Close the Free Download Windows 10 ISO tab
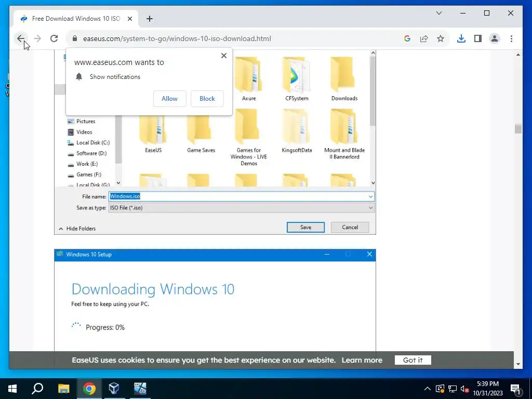The width and height of the screenshot is (532, 399). coord(129,19)
